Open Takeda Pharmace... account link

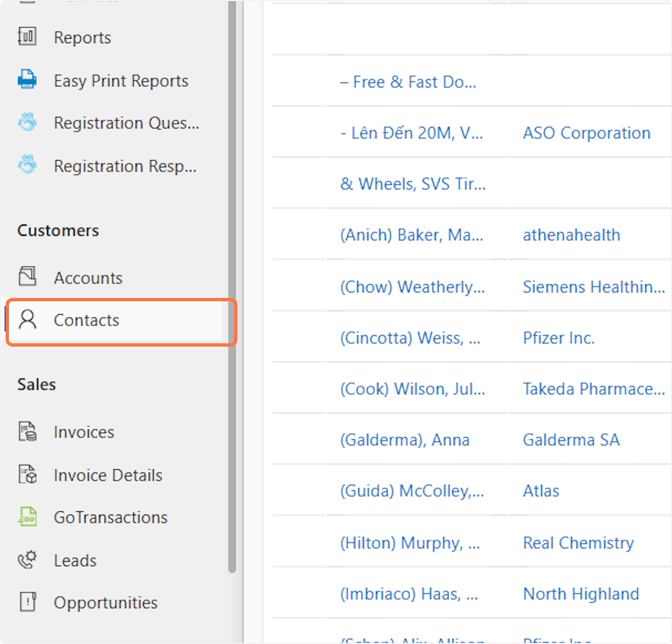(594, 389)
